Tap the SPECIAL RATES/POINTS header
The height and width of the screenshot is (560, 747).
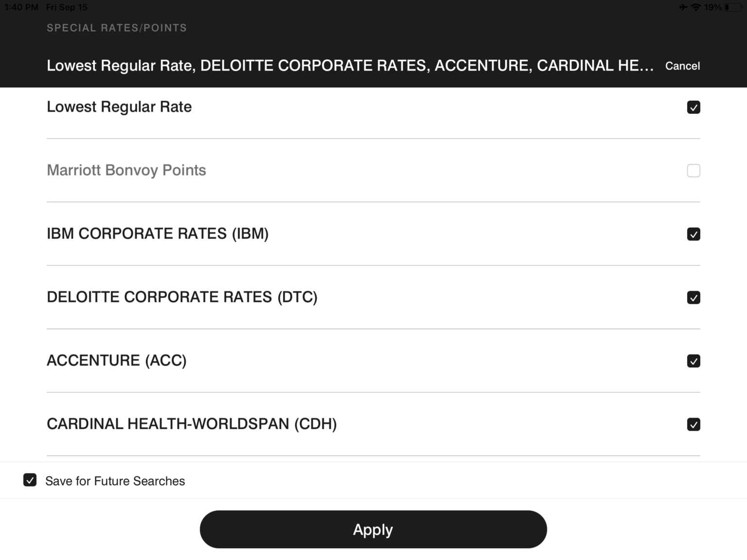click(117, 28)
